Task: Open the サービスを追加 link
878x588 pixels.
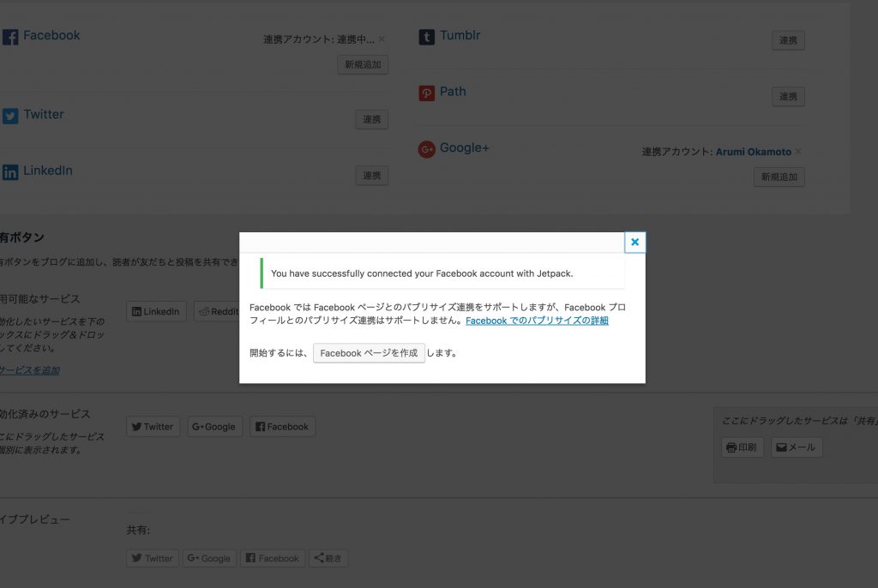Action: [30, 370]
